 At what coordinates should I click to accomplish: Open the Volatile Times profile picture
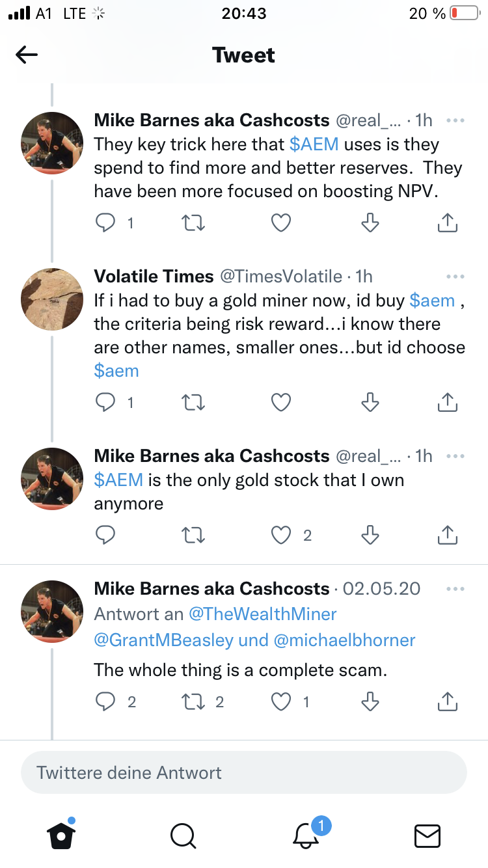coord(52,299)
